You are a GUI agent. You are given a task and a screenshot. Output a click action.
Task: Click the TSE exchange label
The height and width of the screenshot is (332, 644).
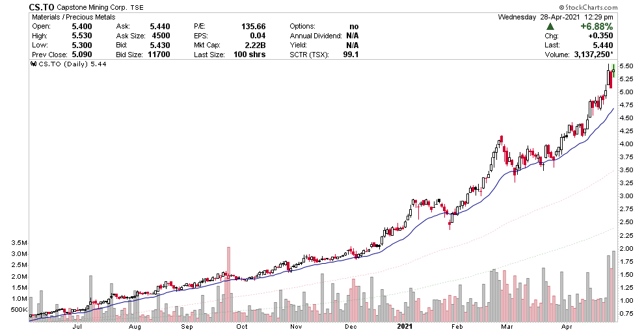click(x=138, y=7)
